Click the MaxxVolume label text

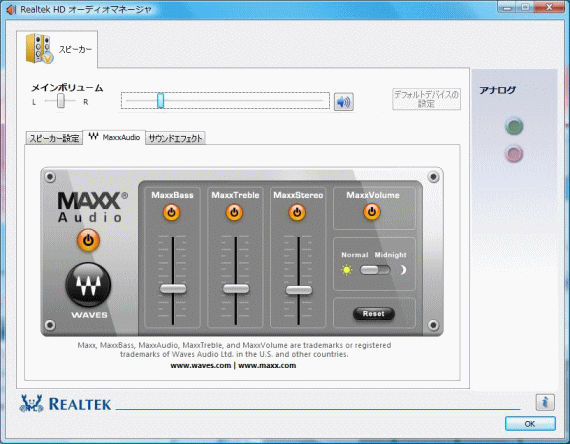373,195
